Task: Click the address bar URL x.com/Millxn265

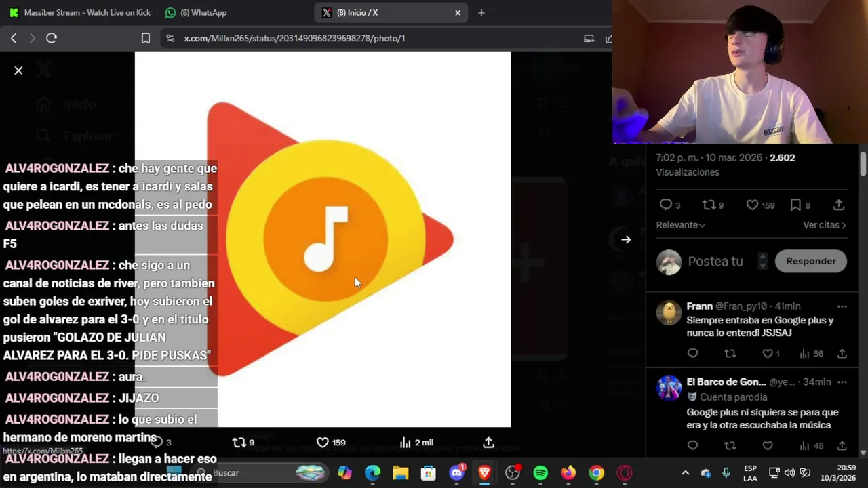Action: pyautogui.click(x=294, y=39)
